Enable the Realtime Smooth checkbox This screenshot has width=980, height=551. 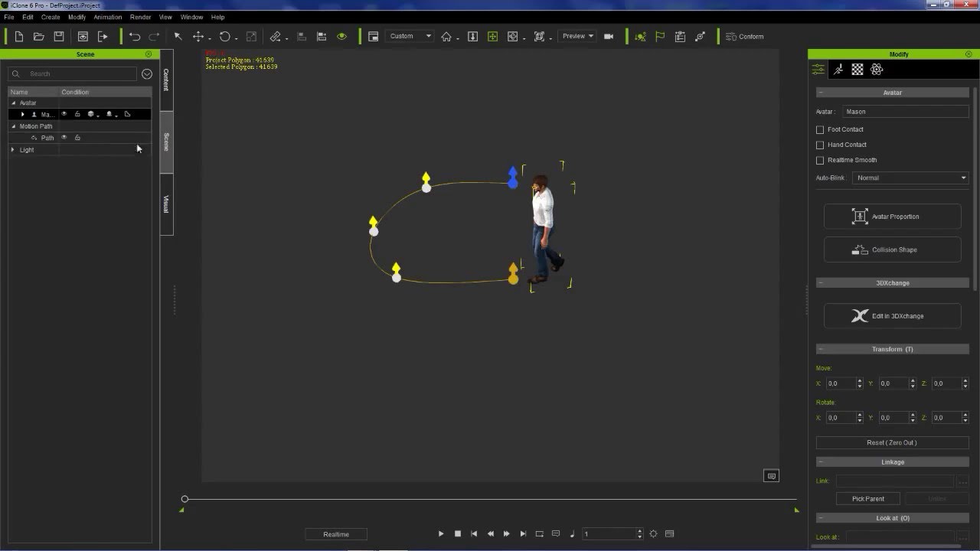820,160
